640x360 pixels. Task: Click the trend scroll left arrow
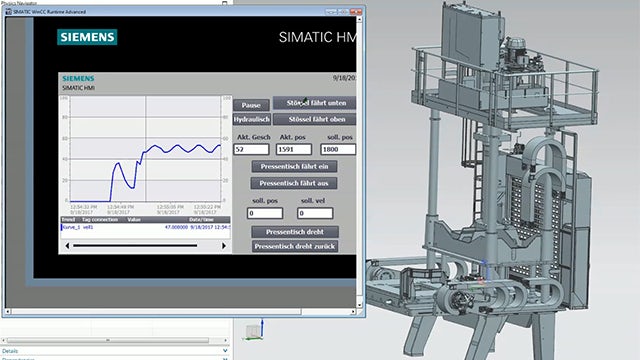tap(67, 246)
